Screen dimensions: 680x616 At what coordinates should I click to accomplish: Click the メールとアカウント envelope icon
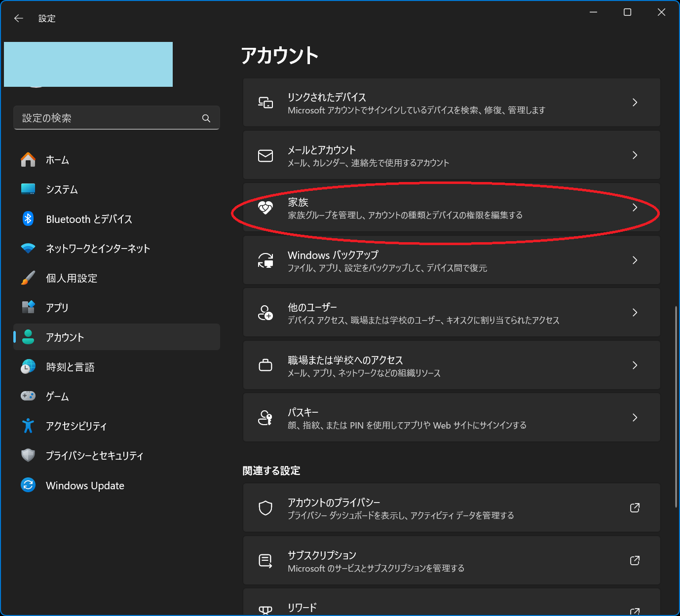point(265,155)
